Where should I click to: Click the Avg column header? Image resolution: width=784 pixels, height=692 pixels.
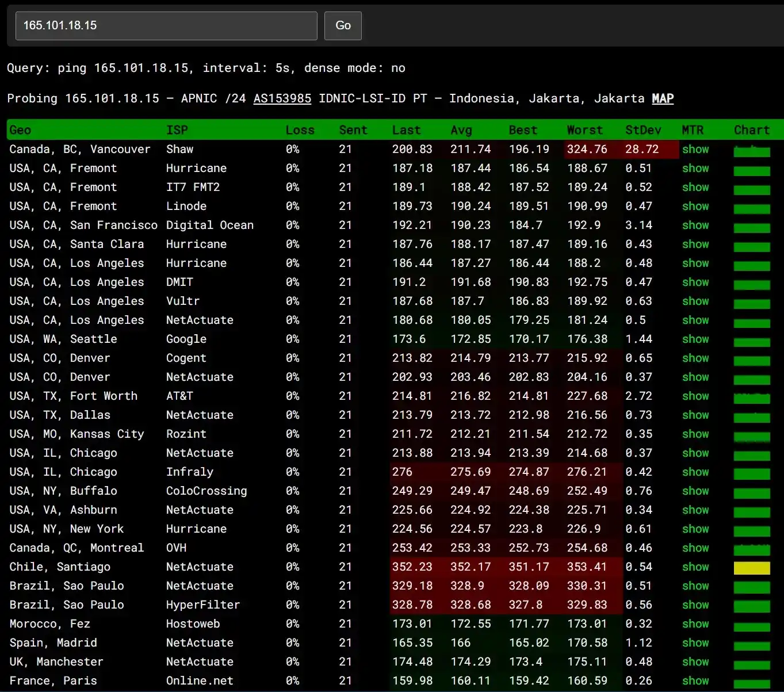[461, 130]
